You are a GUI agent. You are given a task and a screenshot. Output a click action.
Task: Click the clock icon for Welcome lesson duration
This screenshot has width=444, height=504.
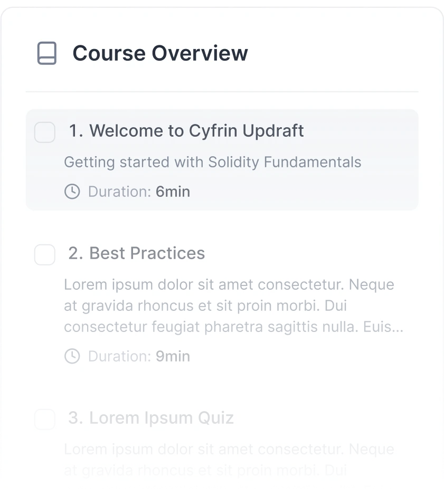coord(72,192)
